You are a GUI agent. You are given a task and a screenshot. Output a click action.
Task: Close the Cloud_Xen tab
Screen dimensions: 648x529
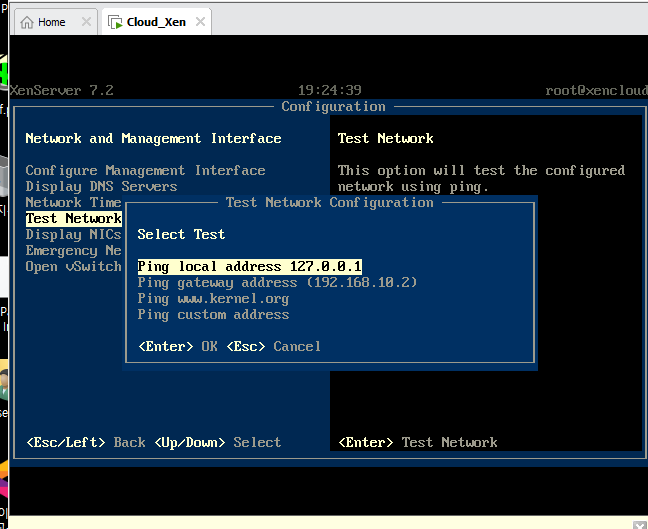pos(200,21)
